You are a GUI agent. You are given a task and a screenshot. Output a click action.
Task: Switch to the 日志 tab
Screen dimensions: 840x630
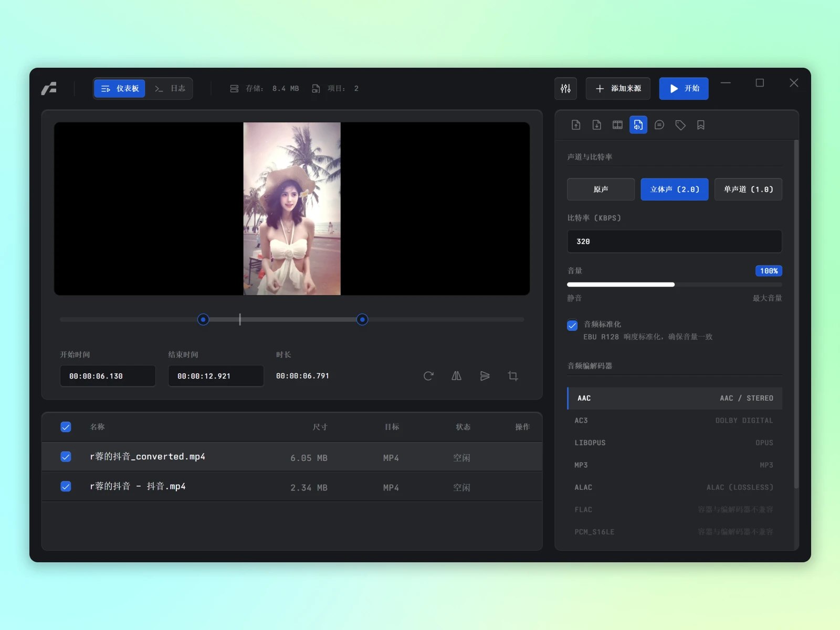pos(170,89)
